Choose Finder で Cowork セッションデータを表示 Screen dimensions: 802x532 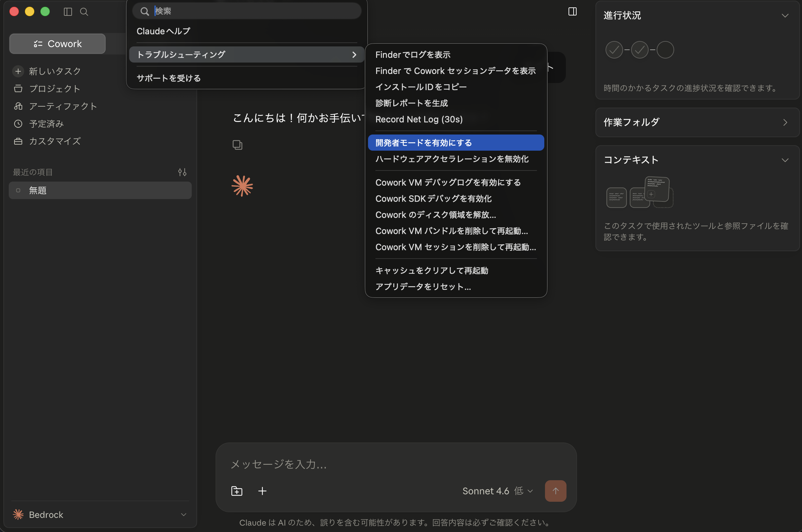click(456, 71)
